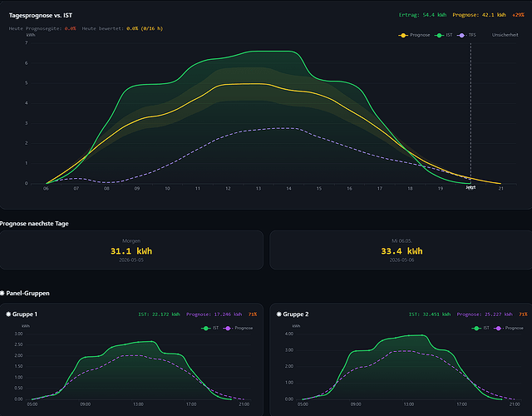Screen dimensions: 532x416
Task: Toggle the IST legend in the Gruppe 2 chart
Action: coord(480,328)
